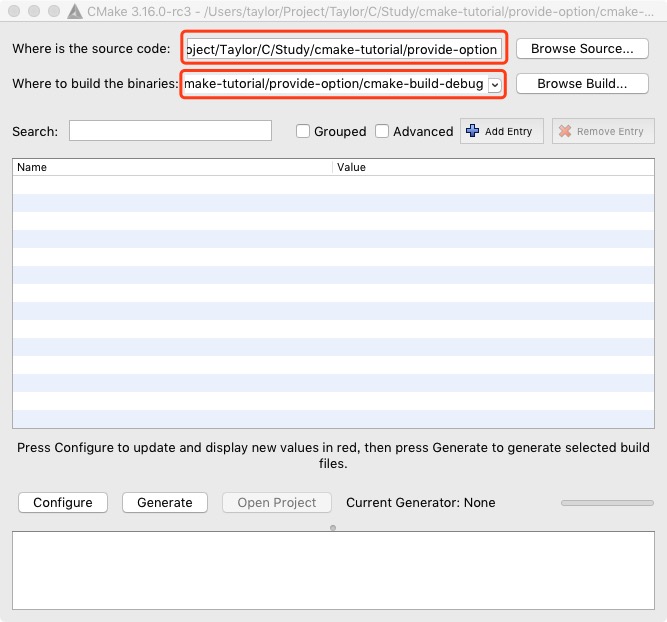This screenshot has width=667, height=622.
Task: Focus the Search input field
Action: click(x=170, y=131)
